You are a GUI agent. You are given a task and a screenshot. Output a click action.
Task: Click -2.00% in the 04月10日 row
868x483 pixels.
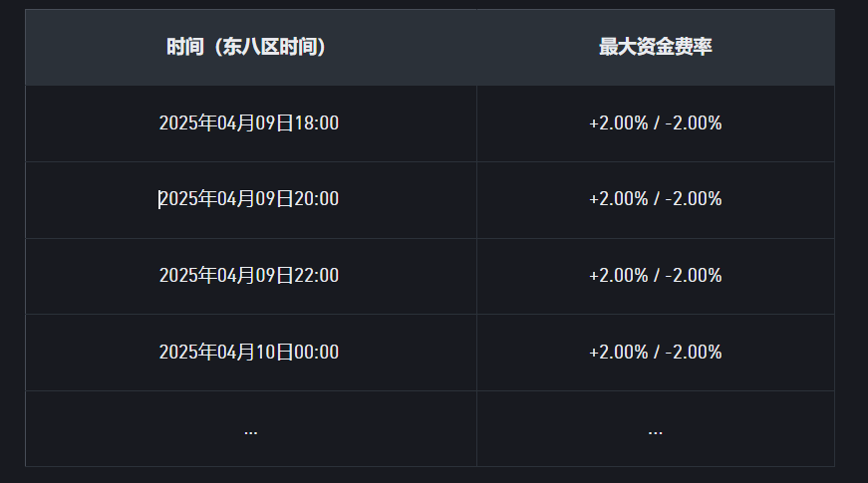[694, 352]
